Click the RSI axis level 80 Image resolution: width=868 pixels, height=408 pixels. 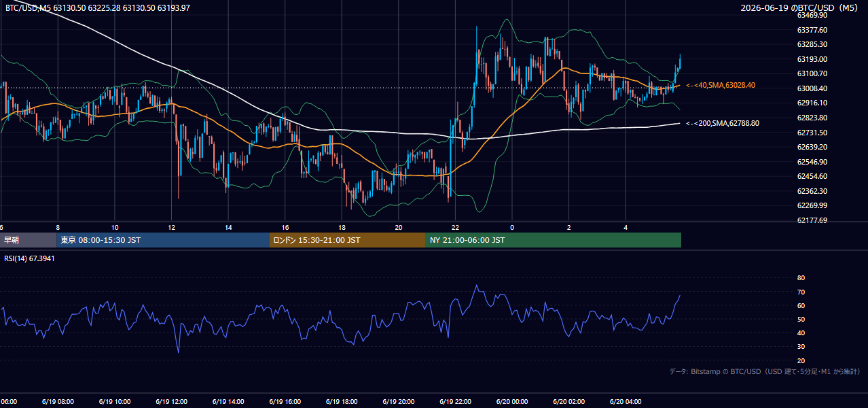(x=801, y=278)
